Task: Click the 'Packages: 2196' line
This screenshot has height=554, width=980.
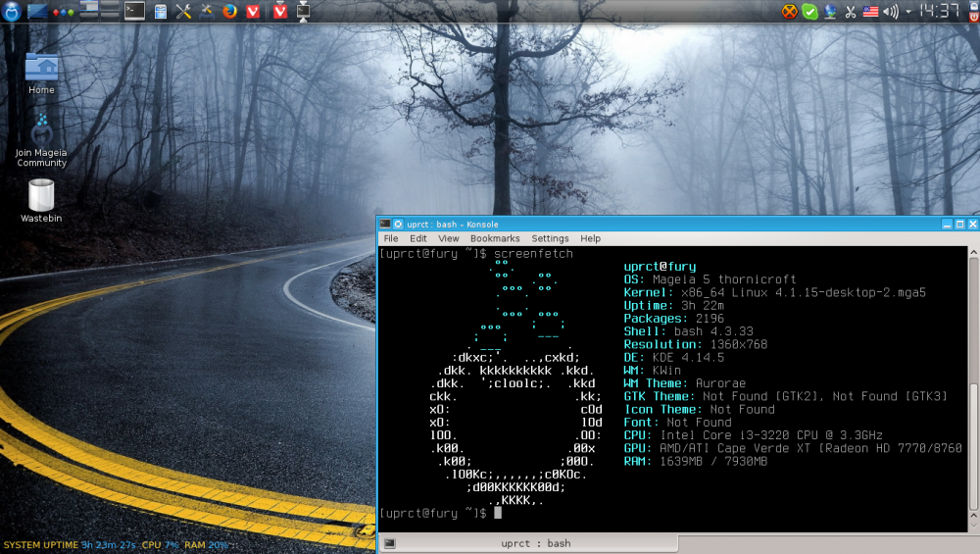Action: pyautogui.click(x=673, y=319)
